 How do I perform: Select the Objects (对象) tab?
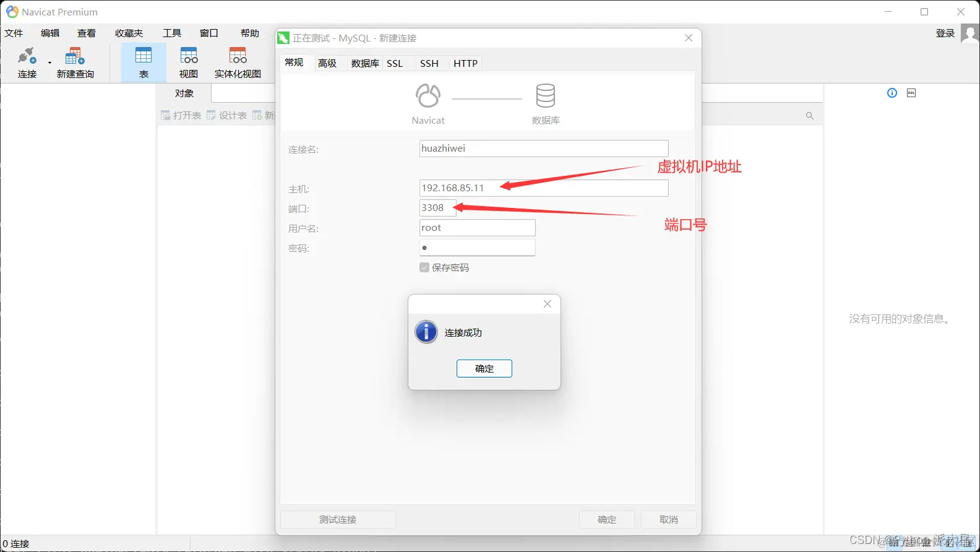tap(184, 93)
